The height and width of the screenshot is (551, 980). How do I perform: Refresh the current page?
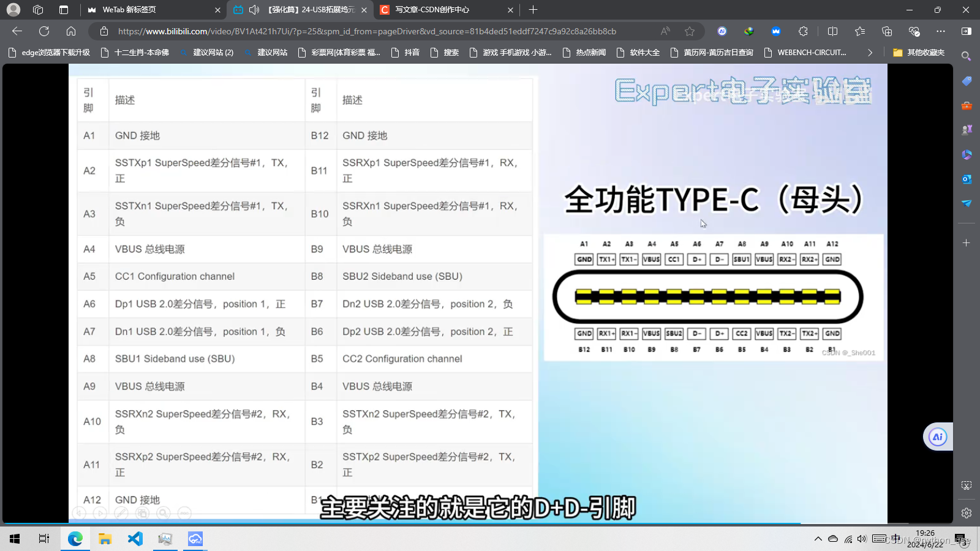click(x=44, y=31)
